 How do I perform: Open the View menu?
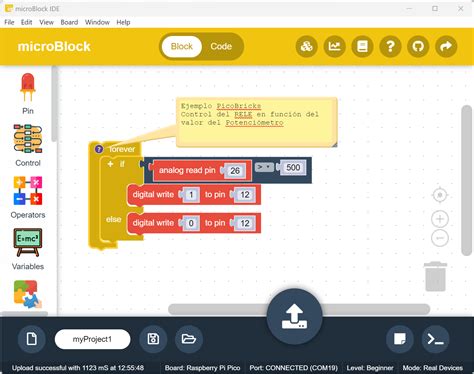[x=46, y=22]
